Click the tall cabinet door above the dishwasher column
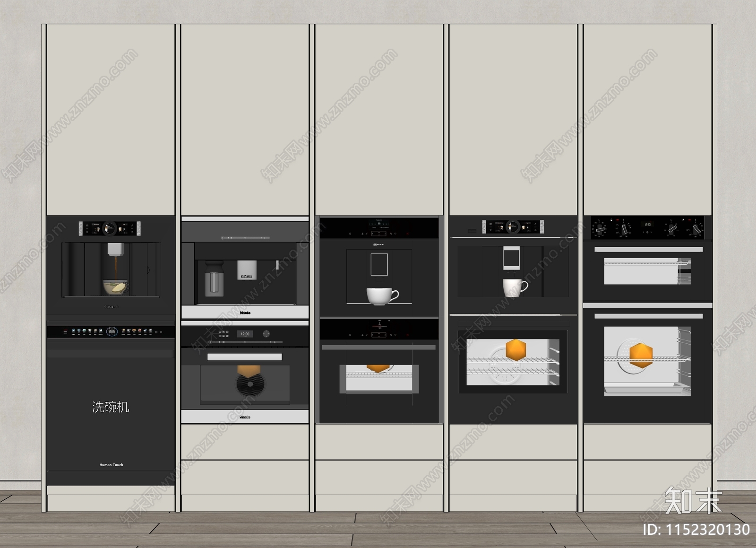 pos(111,120)
